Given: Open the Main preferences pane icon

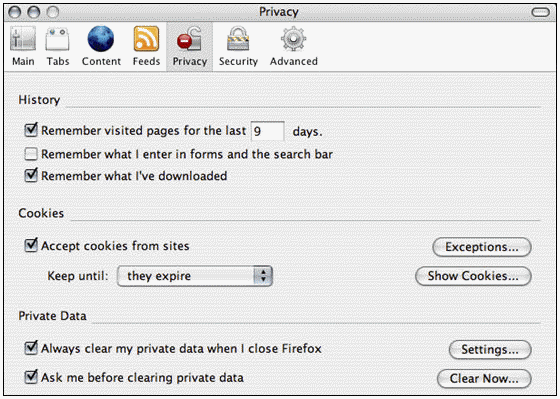Looking at the screenshot, I should tap(23, 39).
